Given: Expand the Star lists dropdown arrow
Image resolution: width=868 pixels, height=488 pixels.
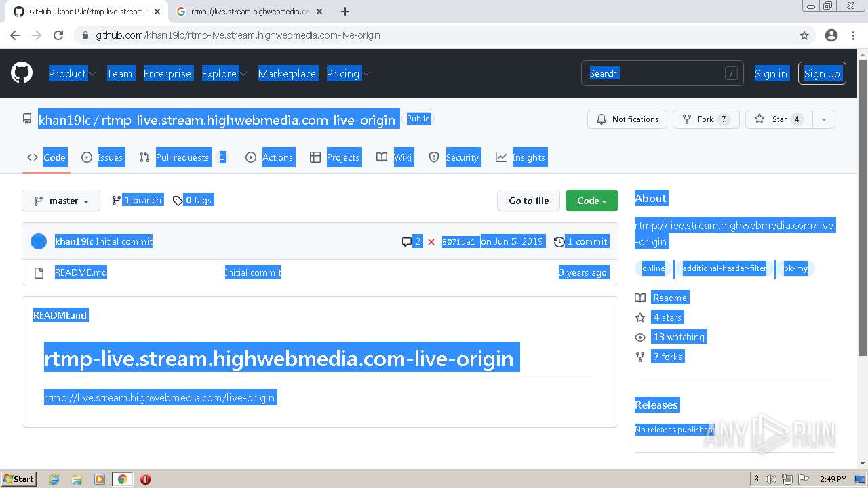Looking at the screenshot, I should coord(824,119).
